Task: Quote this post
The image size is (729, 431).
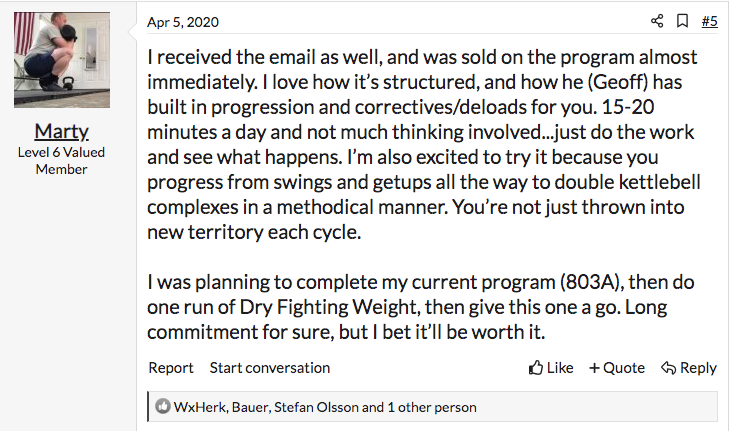Action: pyautogui.click(x=617, y=368)
